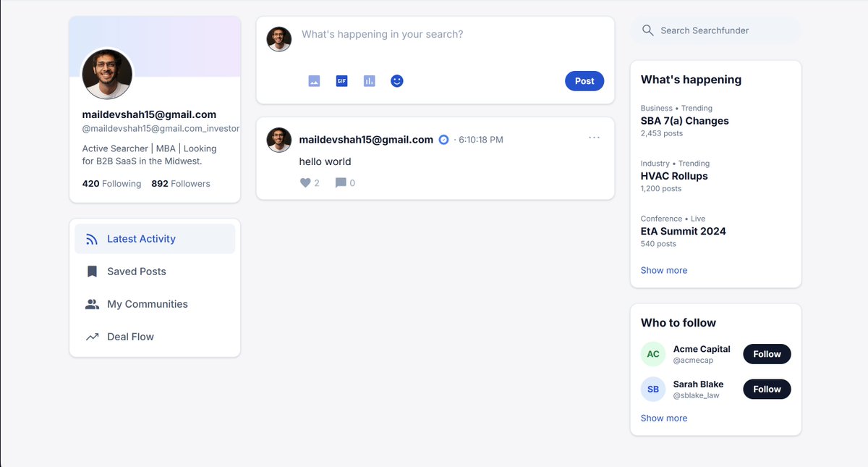Click the @maildevshah15@gmail.com_investor handle
Screen dimensions: 868x467
click(161, 129)
